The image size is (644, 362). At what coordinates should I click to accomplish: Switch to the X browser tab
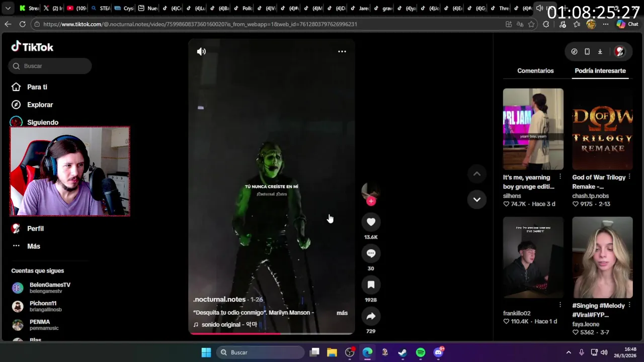point(53,8)
